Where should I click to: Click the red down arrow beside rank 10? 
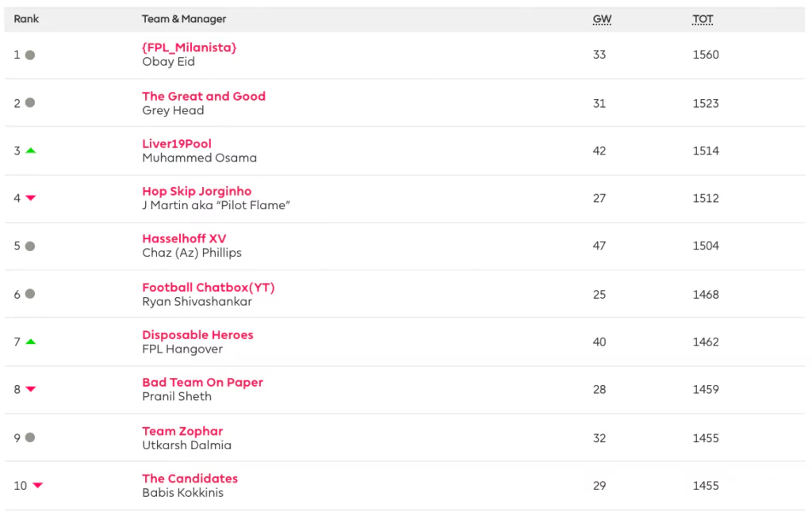click(x=37, y=485)
